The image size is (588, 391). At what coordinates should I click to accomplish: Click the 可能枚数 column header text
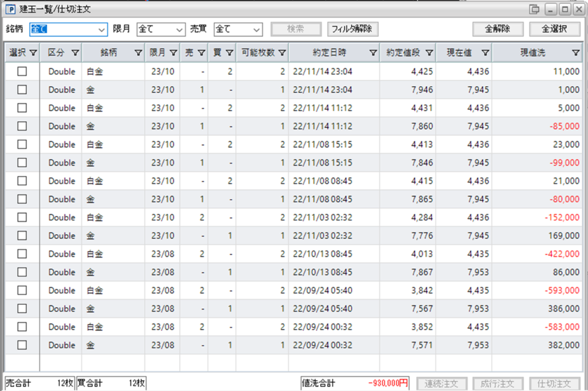click(258, 53)
